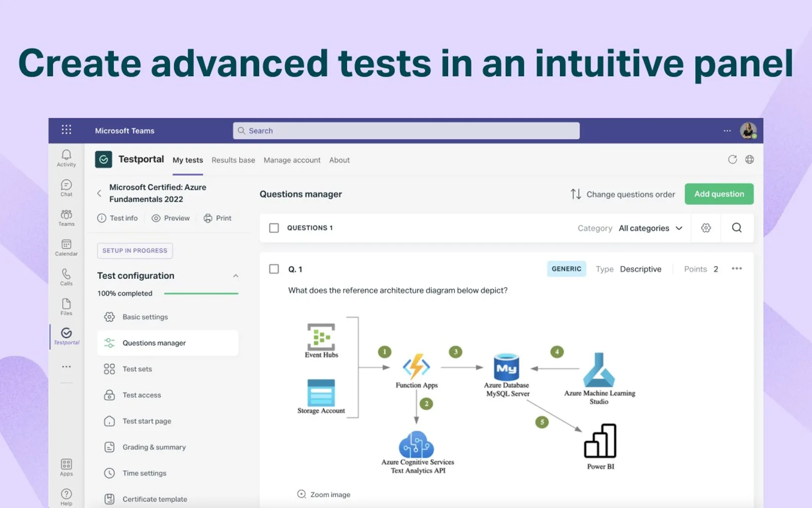
Task: Open Time settings
Action: (x=167, y=473)
